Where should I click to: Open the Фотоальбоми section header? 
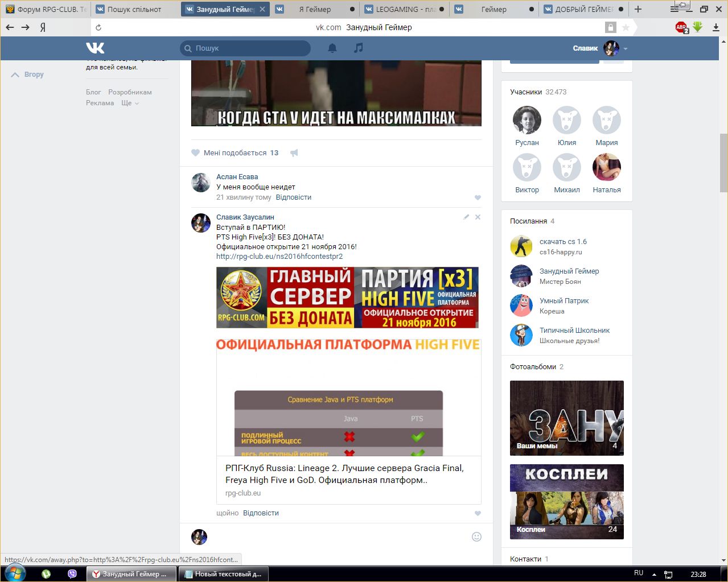532,367
